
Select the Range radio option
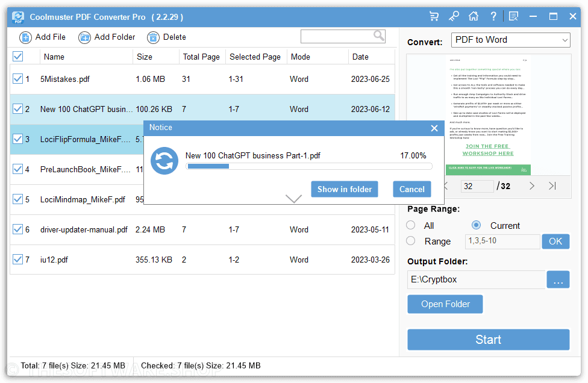[411, 241]
